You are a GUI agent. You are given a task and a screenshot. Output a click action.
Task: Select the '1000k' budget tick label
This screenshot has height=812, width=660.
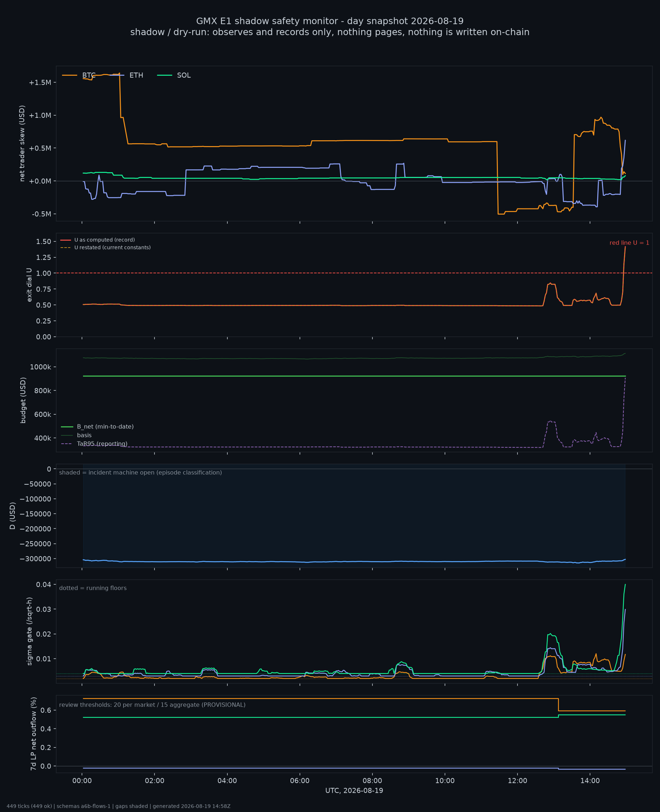(40, 367)
